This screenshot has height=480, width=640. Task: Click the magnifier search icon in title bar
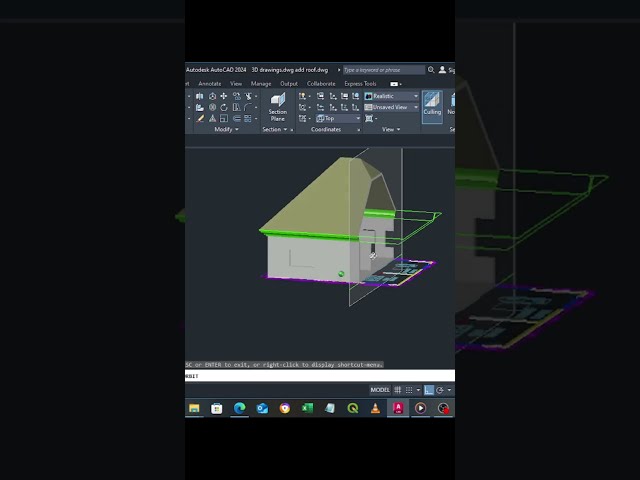(x=431, y=70)
